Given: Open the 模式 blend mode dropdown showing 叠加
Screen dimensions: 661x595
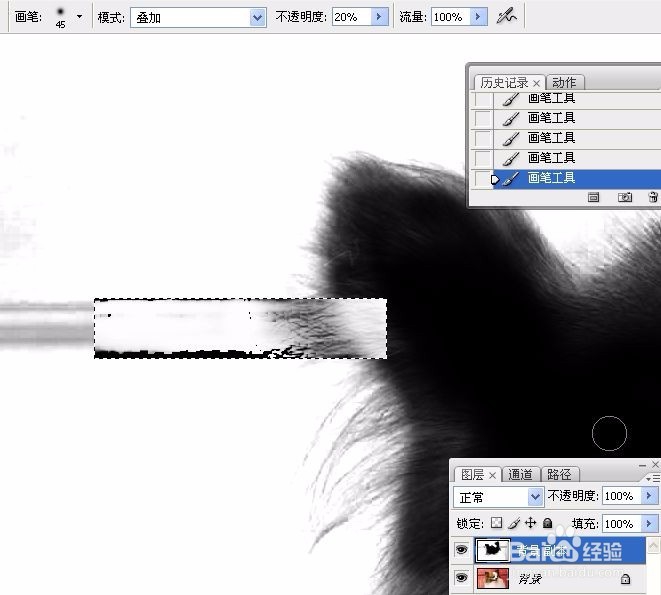Looking at the screenshot, I should [198, 18].
